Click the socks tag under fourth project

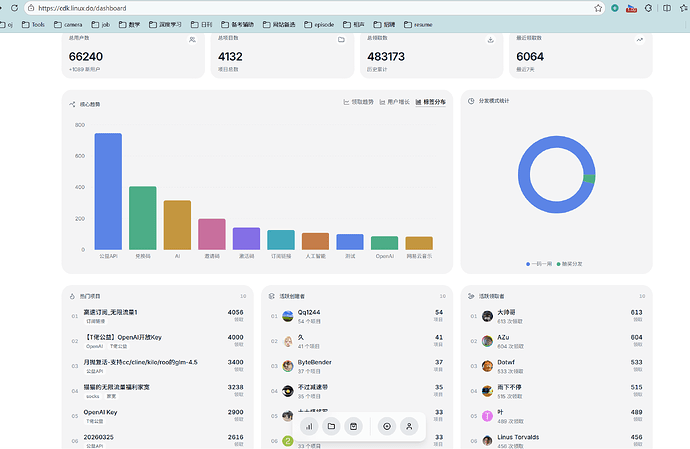click(93, 396)
